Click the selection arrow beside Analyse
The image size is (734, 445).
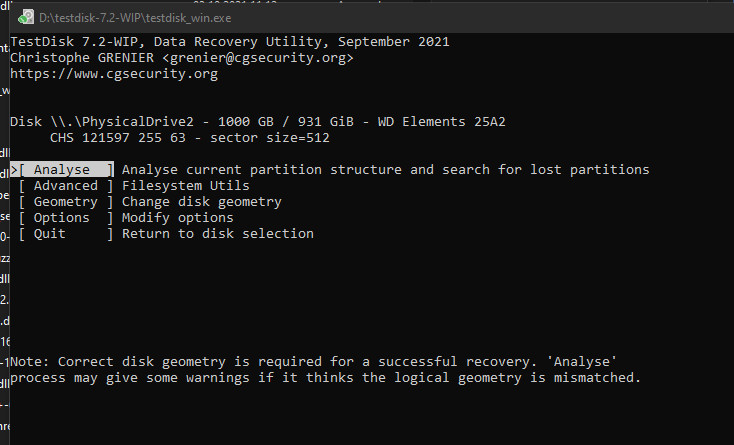pos(14,170)
